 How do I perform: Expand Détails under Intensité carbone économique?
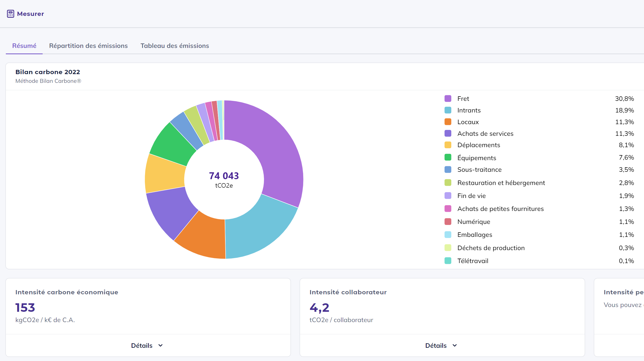coord(147,345)
